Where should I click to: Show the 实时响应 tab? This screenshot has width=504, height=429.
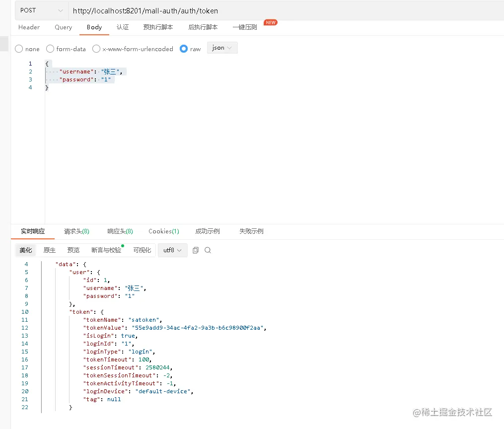pos(33,231)
